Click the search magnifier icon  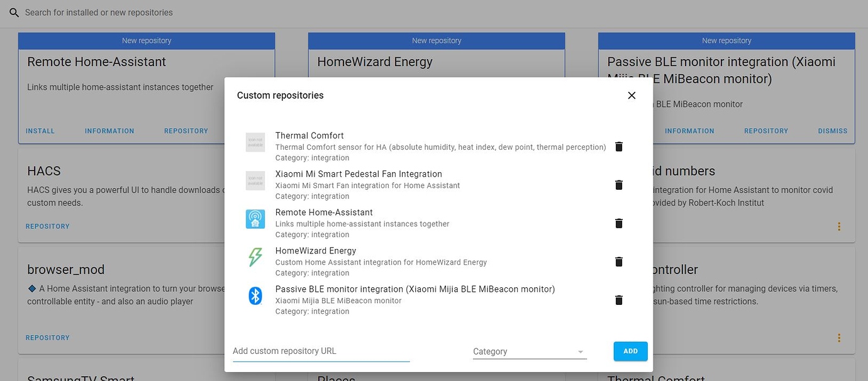coord(14,13)
